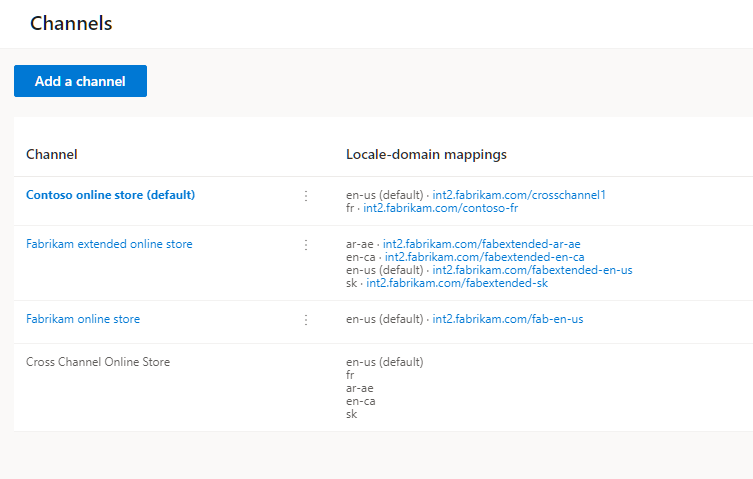Open more options for Fabrikam extended online store

pyautogui.click(x=306, y=245)
